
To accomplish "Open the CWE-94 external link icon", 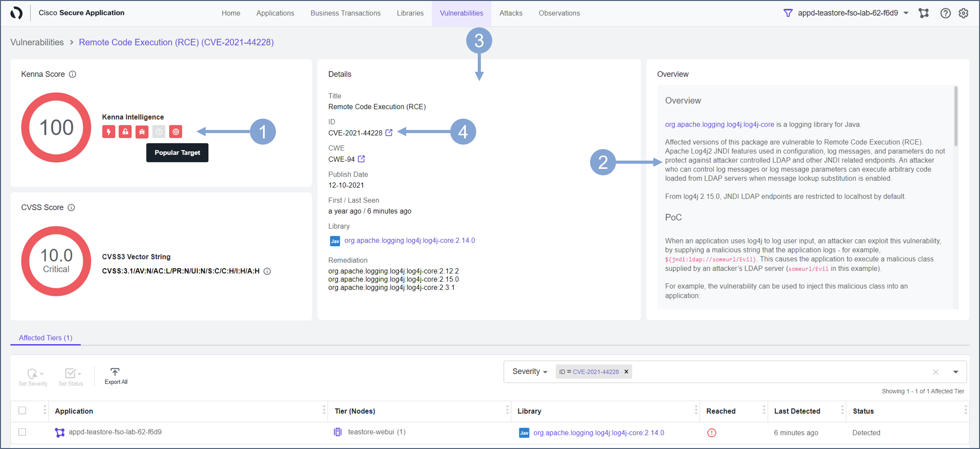I will click(361, 159).
